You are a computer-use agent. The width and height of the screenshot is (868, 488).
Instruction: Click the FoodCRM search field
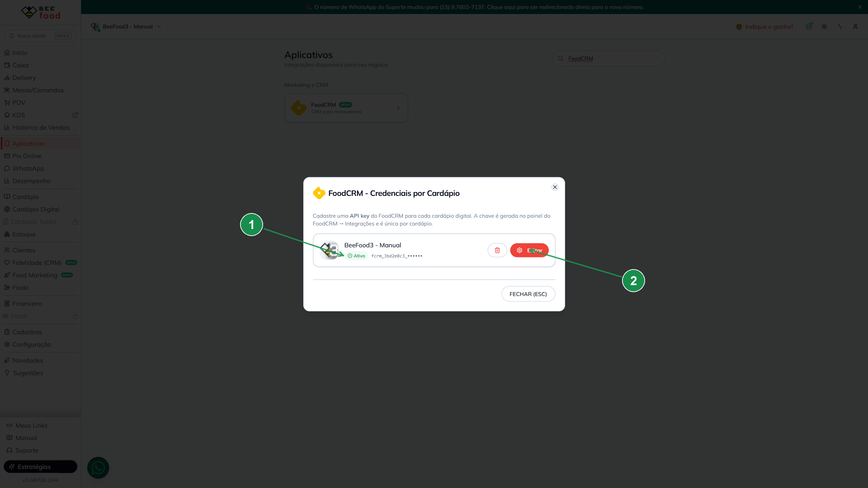608,58
